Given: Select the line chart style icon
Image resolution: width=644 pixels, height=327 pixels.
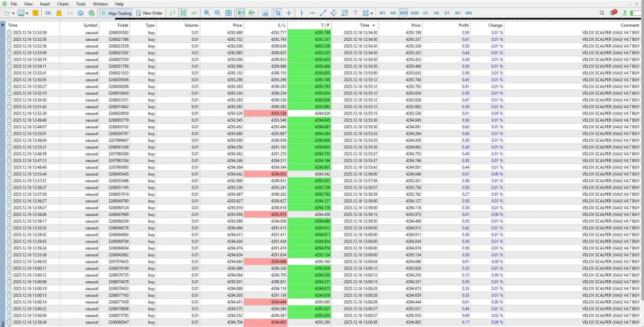Looking at the screenshot, I should [x=194, y=13].
